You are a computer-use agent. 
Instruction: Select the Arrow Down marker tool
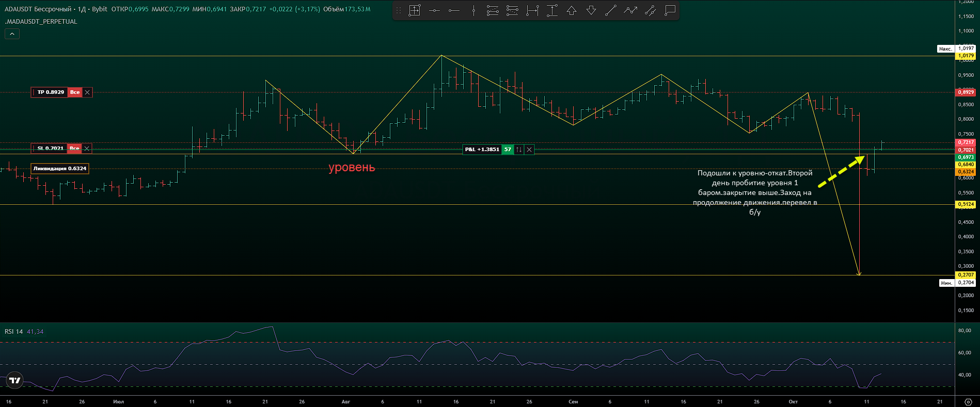pyautogui.click(x=591, y=10)
